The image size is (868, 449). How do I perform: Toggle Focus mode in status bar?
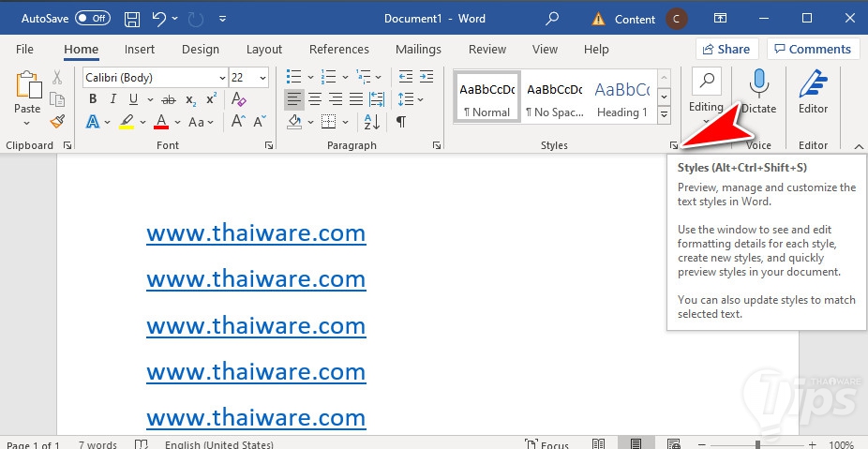pos(546,444)
